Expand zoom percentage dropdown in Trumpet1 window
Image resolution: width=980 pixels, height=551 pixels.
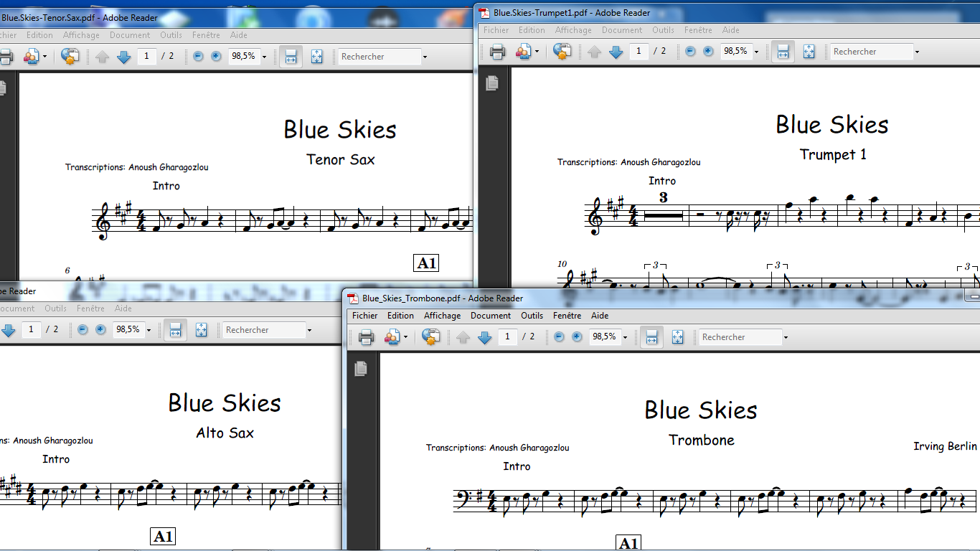pyautogui.click(x=756, y=52)
